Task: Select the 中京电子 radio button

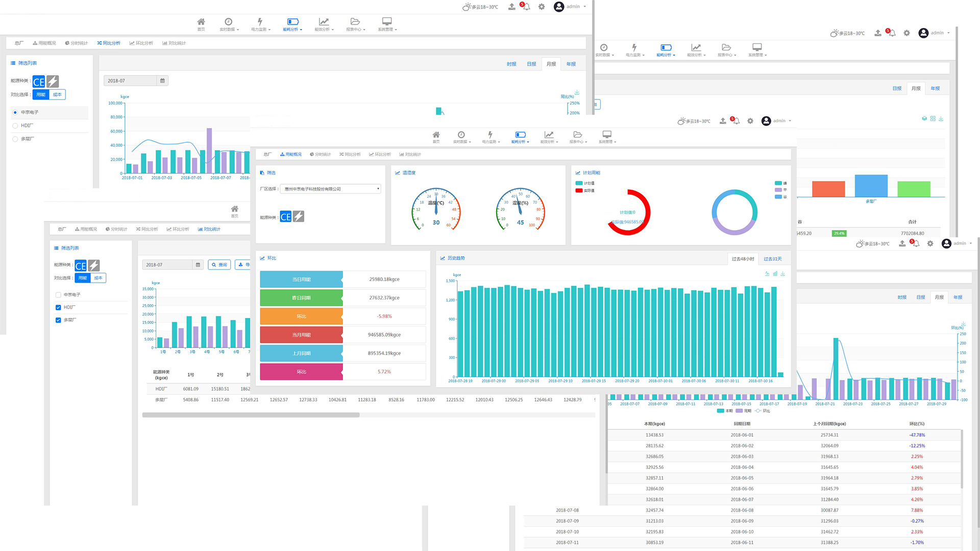Action: click(x=15, y=112)
